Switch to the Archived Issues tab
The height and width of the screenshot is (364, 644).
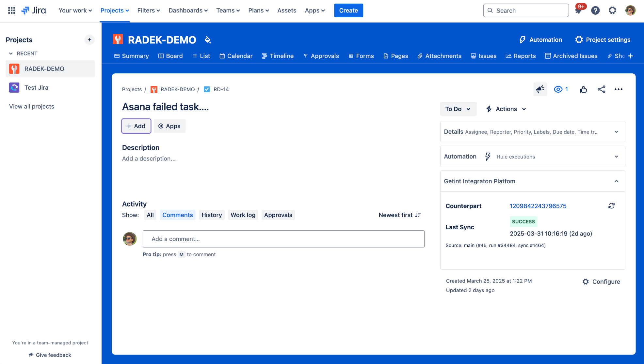click(571, 56)
